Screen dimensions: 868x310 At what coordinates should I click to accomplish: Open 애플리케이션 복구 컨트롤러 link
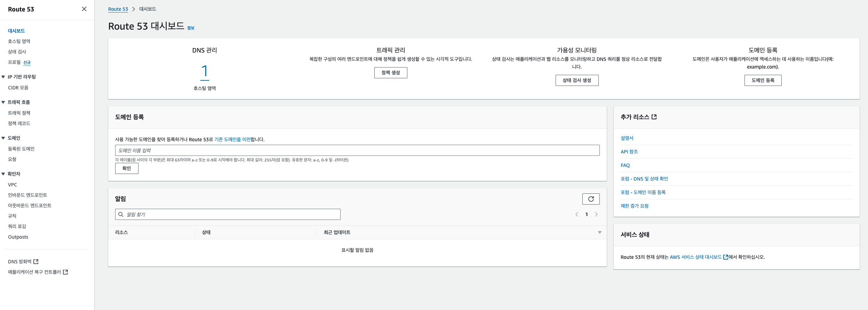(x=34, y=272)
